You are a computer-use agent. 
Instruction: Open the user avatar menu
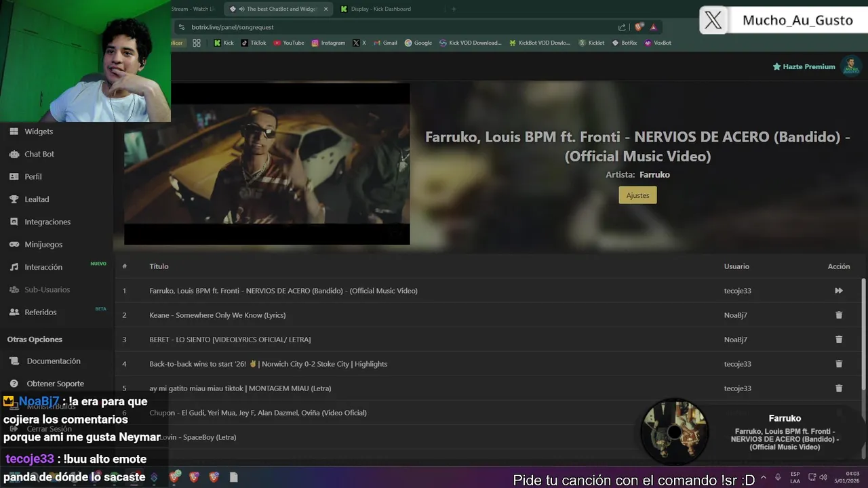(x=850, y=66)
